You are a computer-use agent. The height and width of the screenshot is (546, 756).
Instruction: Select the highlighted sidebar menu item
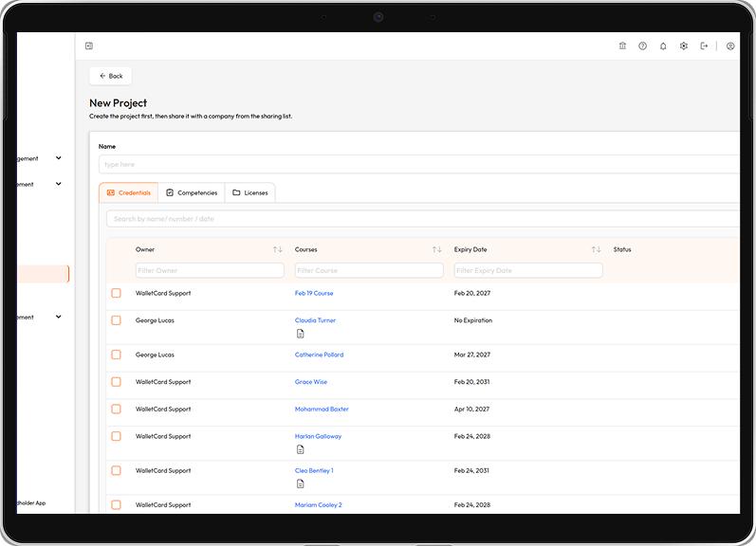coord(43,274)
